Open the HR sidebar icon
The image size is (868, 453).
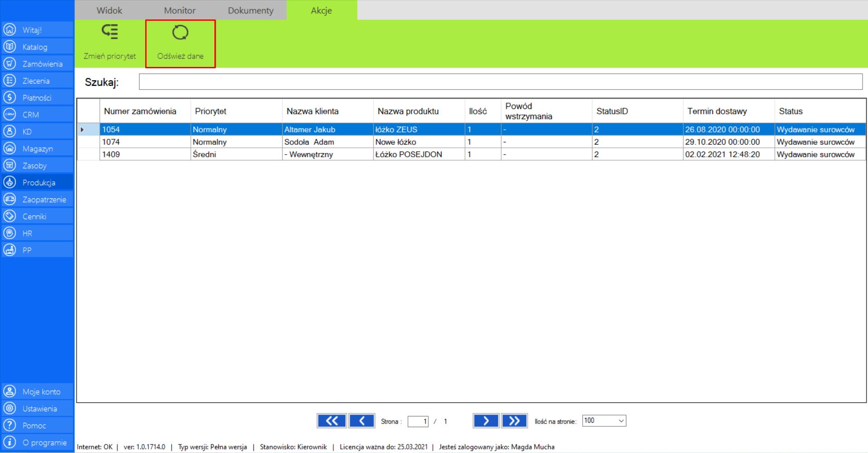pyautogui.click(x=9, y=233)
